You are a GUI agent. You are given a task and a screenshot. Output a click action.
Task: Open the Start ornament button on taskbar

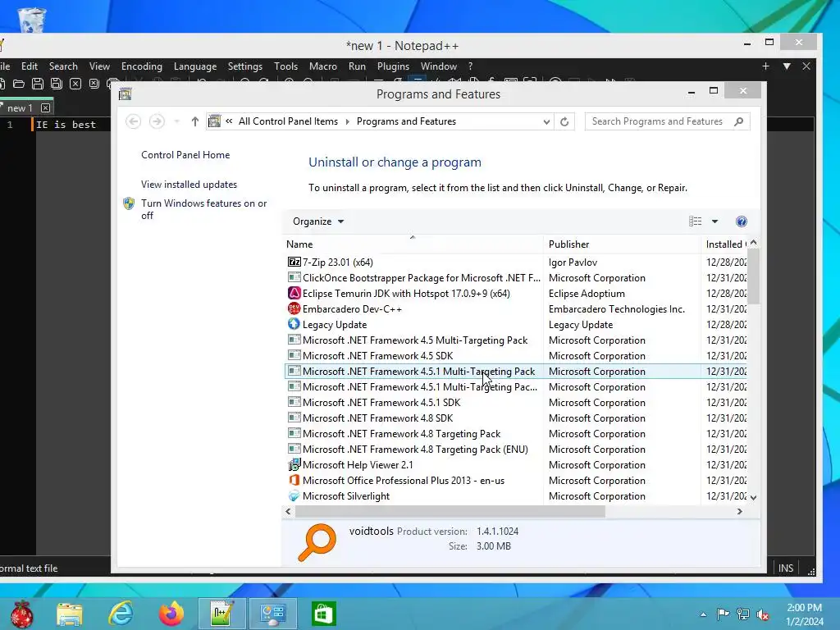pyautogui.click(x=22, y=614)
